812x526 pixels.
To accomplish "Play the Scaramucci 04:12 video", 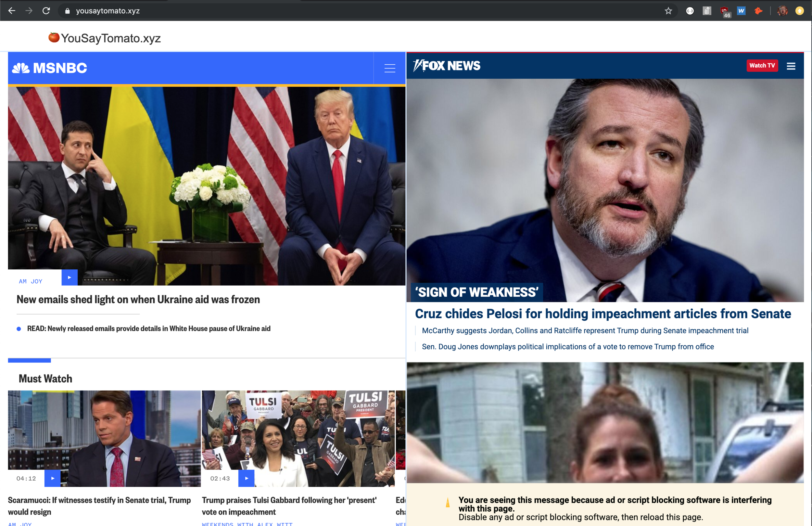I will pyautogui.click(x=53, y=478).
